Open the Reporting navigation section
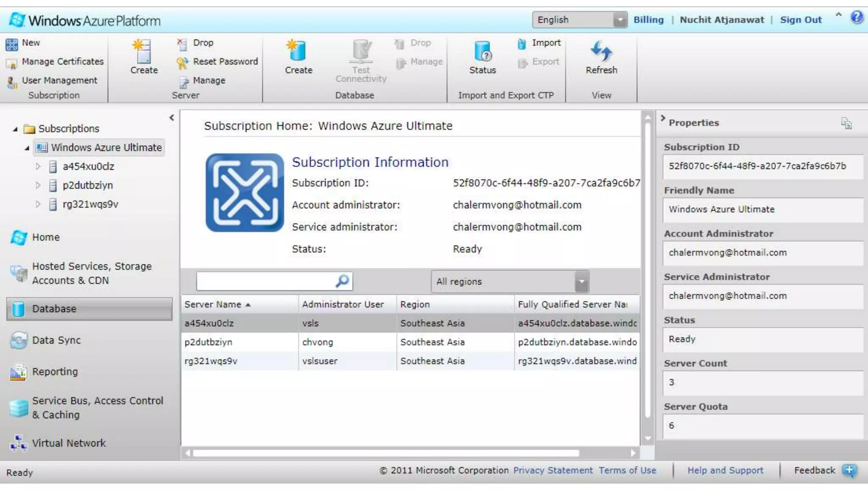This screenshot has height=490, width=868. point(55,372)
